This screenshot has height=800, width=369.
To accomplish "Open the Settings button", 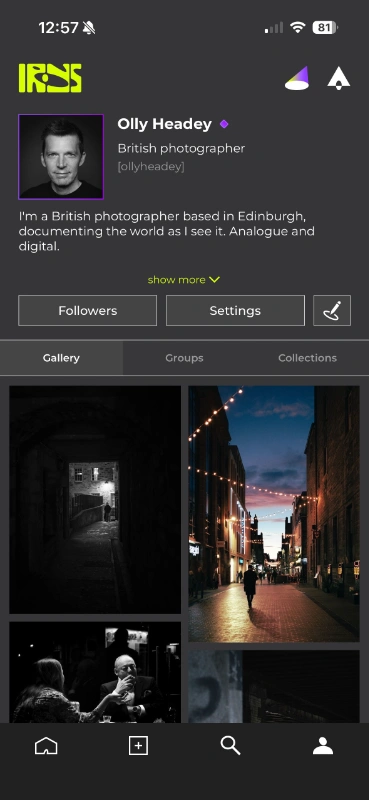I will tap(235, 310).
